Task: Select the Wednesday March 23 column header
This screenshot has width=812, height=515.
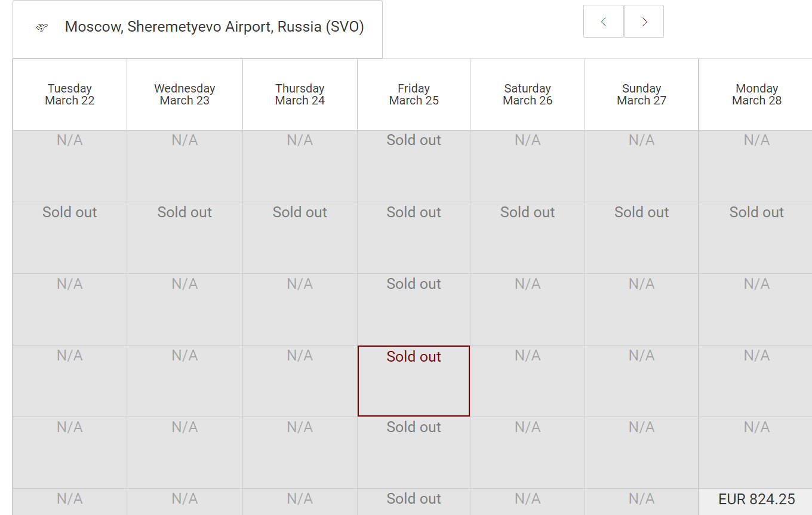Action: tap(184, 94)
